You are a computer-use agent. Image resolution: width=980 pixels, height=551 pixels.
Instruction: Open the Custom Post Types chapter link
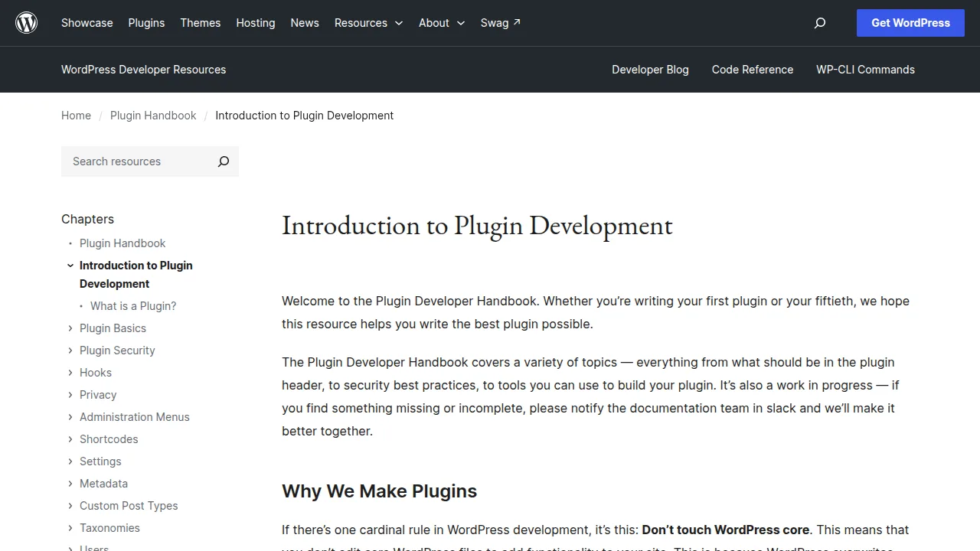pos(129,506)
